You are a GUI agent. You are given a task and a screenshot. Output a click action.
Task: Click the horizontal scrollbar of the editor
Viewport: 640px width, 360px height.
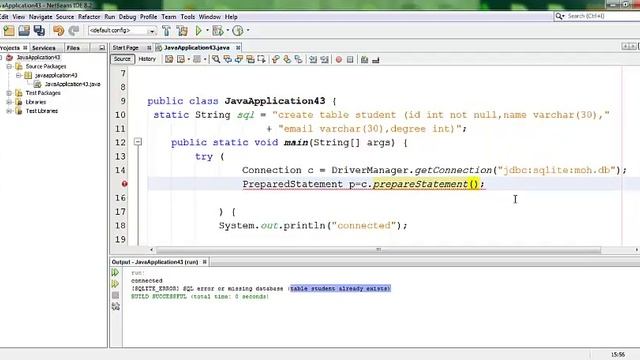coord(378,249)
